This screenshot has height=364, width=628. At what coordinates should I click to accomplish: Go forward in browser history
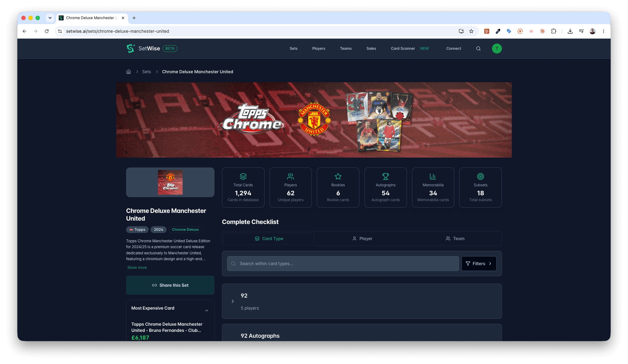[x=36, y=31]
